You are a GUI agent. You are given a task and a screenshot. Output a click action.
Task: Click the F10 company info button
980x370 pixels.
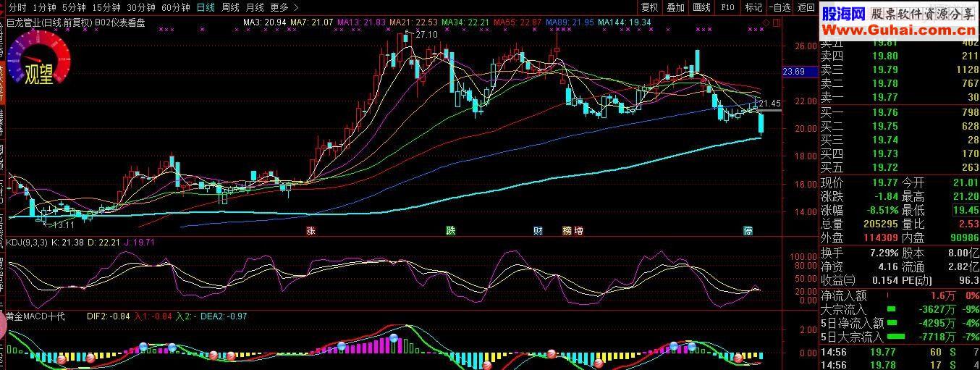pos(727,7)
